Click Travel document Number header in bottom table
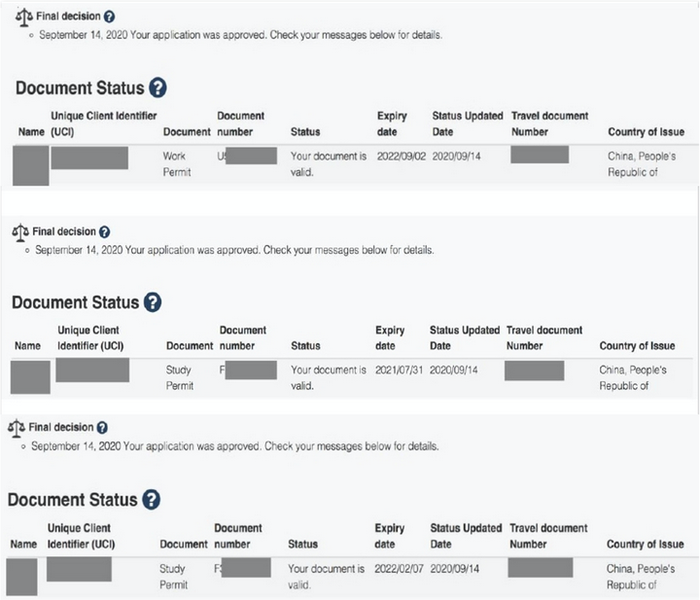 [547, 536]
